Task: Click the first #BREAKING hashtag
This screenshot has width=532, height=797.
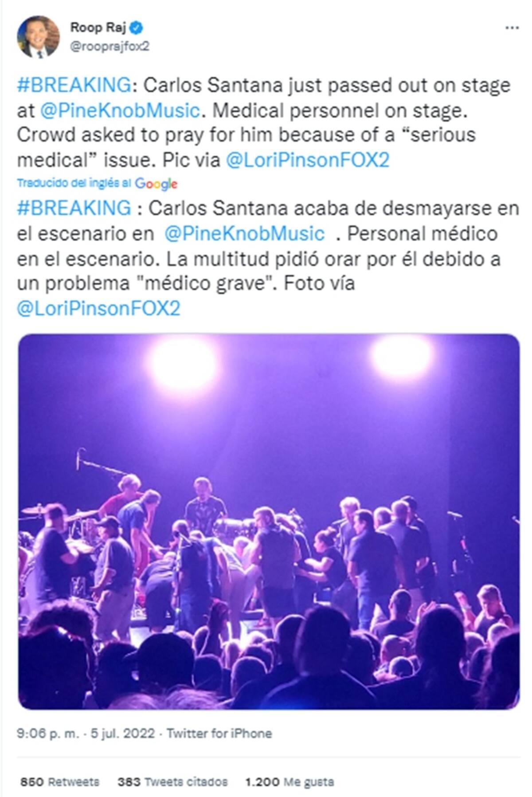Action: (74, 85)
